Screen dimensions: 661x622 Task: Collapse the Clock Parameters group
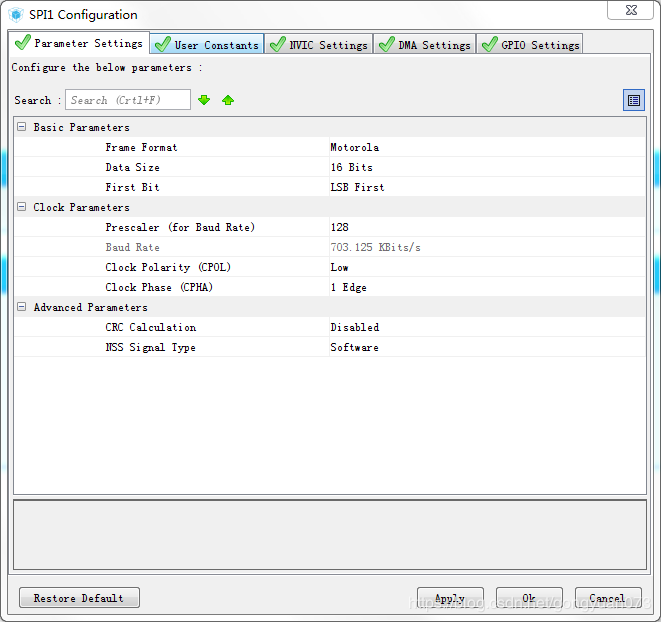pos(21,207)
